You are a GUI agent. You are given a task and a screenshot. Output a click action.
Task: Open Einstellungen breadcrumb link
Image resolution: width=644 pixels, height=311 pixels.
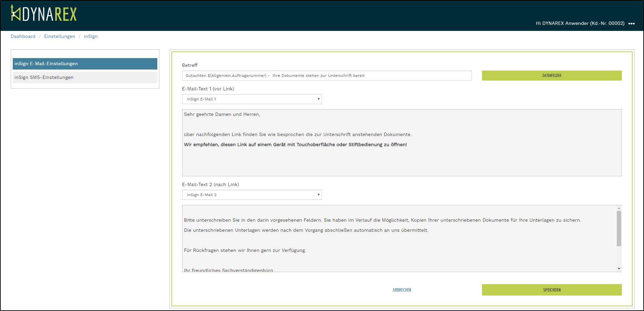(x=59, y=36)
